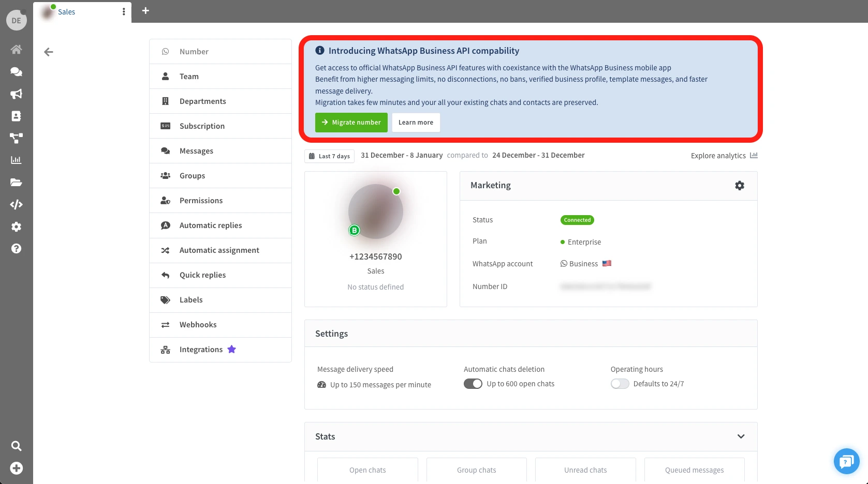Open the Home icon in the sidebar
The height and width of the screenshot is (484, 868).
[16, 49]
